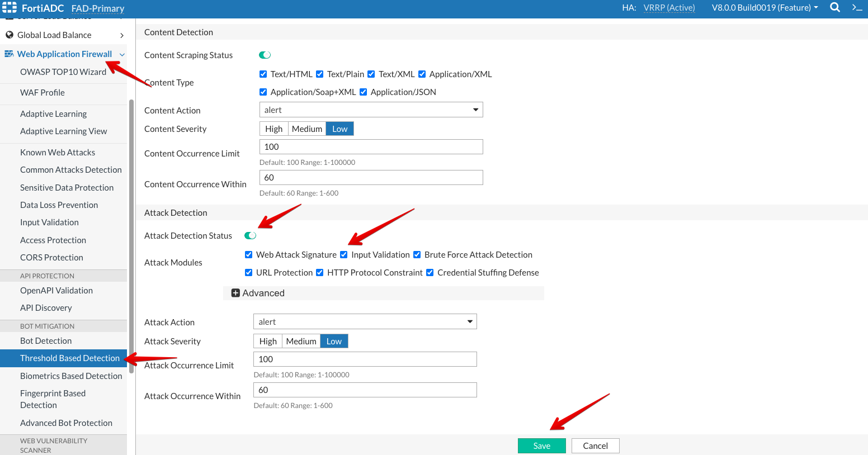Image resolution: width=868 pixels, height=455 pixels.
Task: Click the plus icon beside Advanced
Action: click(x=235, y=293)
